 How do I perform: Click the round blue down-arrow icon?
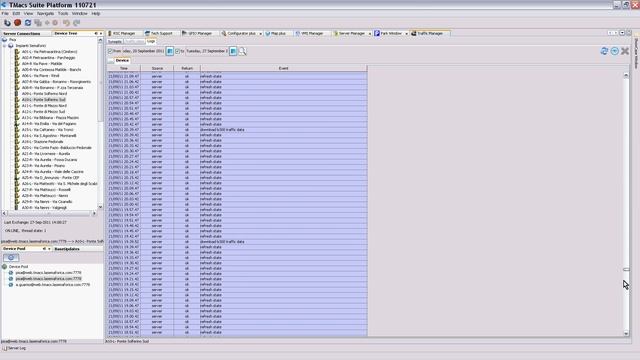(615, 51)
